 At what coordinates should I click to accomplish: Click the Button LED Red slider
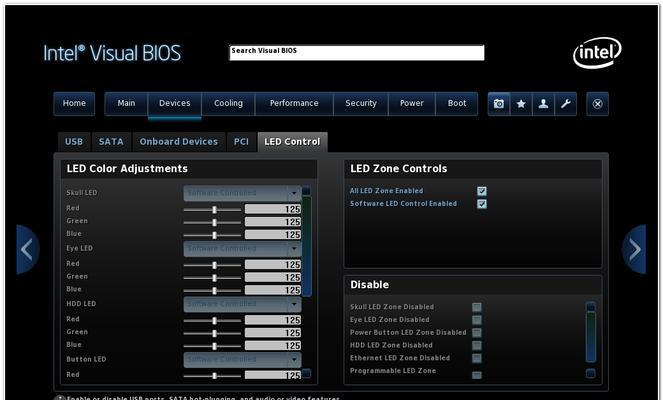pyautogui.click(x=212, y=375)
